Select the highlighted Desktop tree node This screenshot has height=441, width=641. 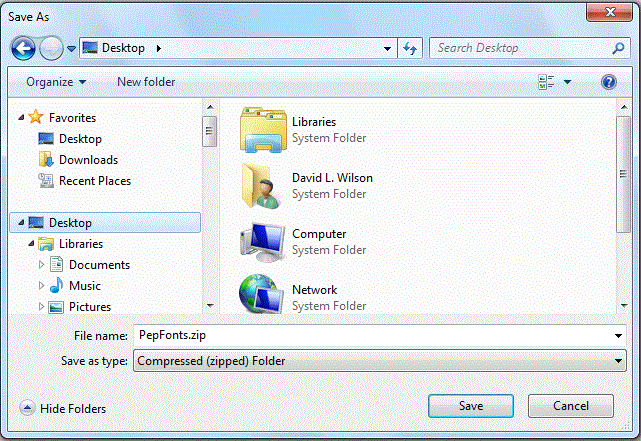[105, 222]
